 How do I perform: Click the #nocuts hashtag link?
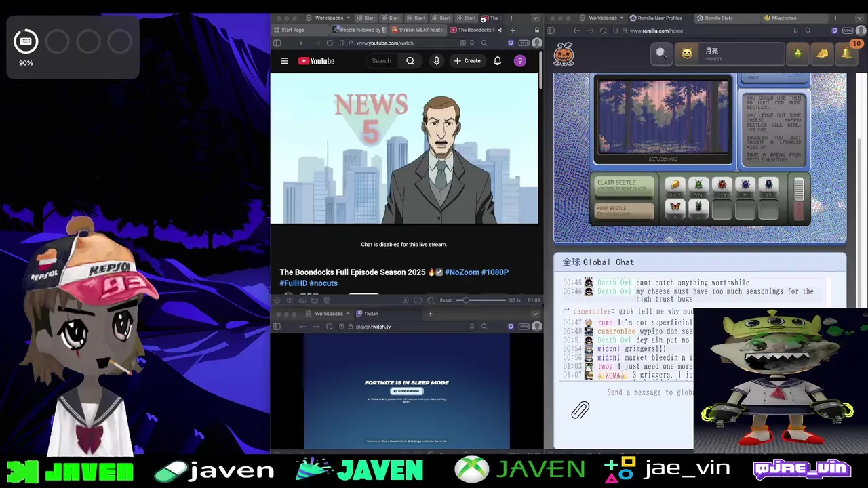324,283
